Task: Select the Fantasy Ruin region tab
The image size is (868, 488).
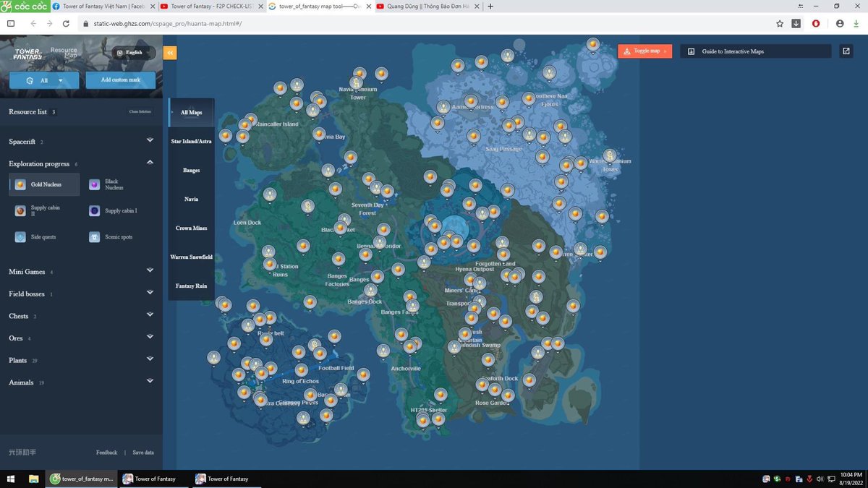Action: pos(192,286)
